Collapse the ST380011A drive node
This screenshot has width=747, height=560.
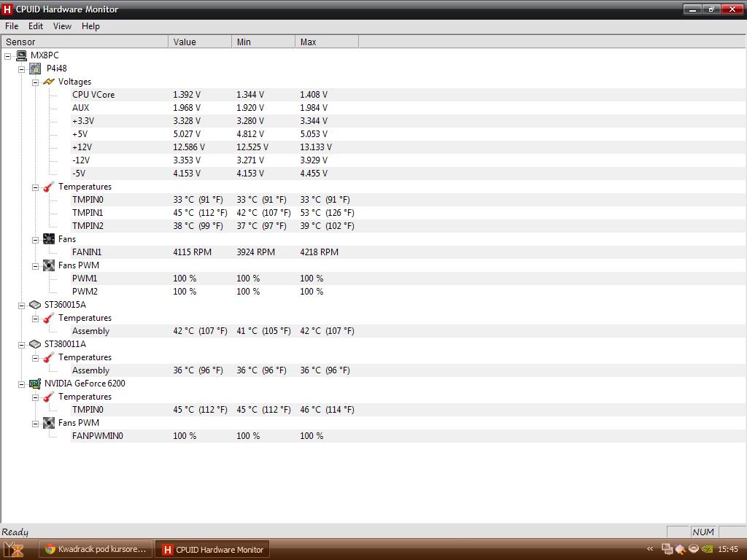click(21, 344)
